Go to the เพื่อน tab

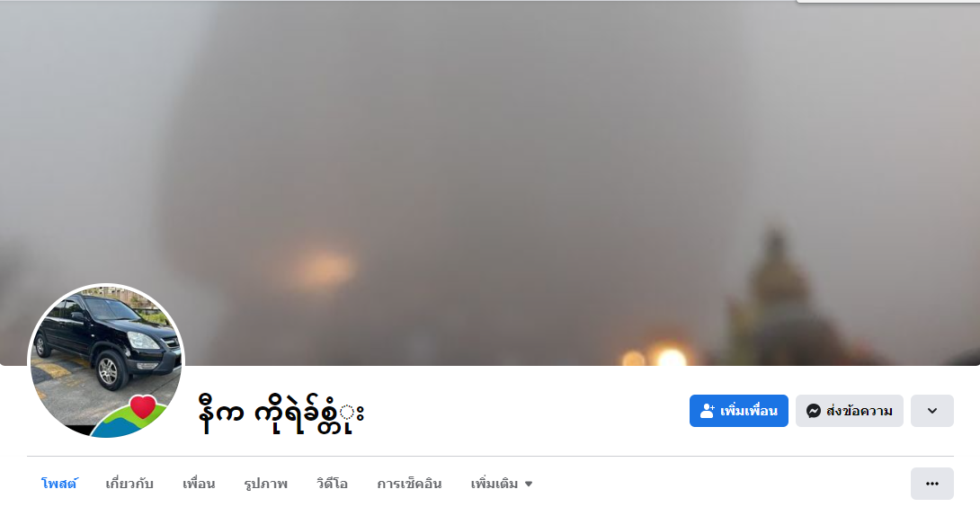(199, 484)
